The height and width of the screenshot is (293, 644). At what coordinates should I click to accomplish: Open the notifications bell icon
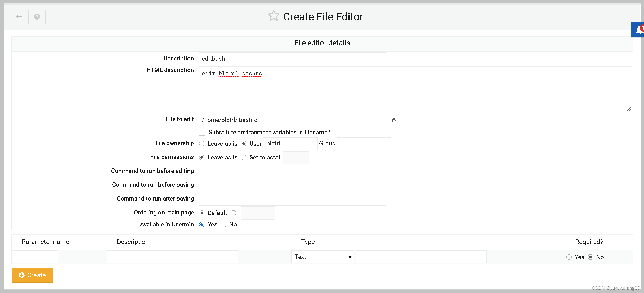point(639,30)
